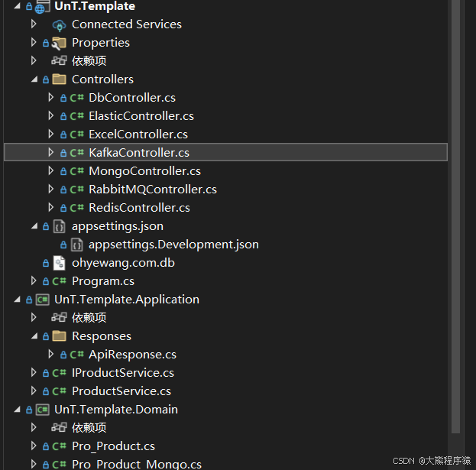Viewport: 476px width, 470px height.
Task: Click the C# icon of KafkaController.cs
Action: coord(76,153)
